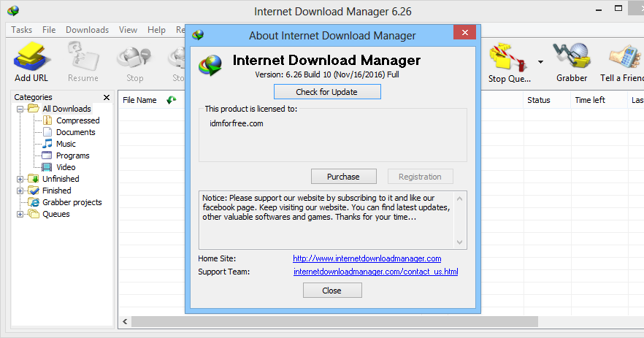Select the Grabber projects label
Screen dimensions: 644x338
[x=72, y=202]
